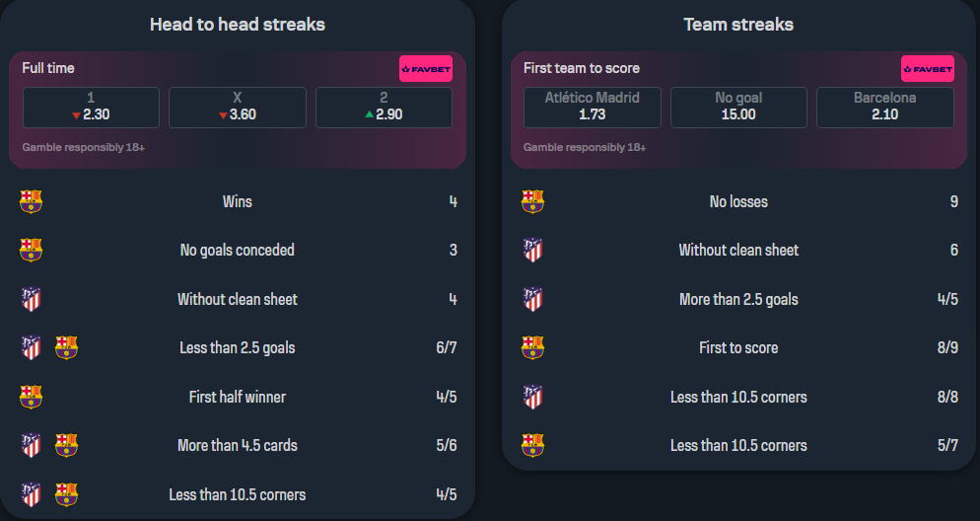
Task: Click Atlético crest beside More than 2.5 goals
Action: (532, 299)
